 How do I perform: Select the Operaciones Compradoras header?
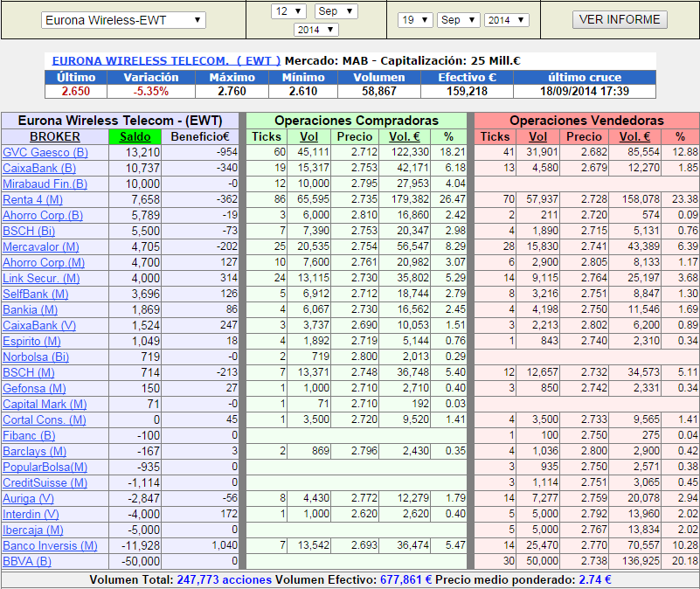[357, 121]
